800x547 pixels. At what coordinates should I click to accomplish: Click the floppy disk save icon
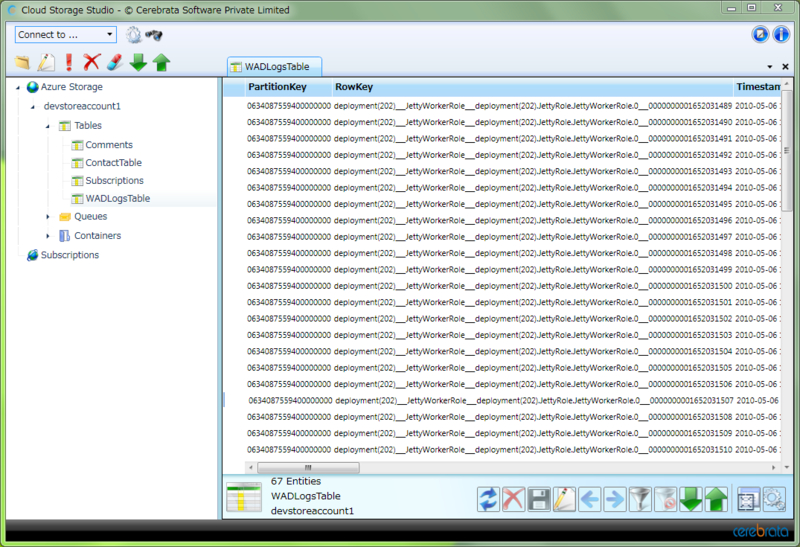(x=539, y=499)
